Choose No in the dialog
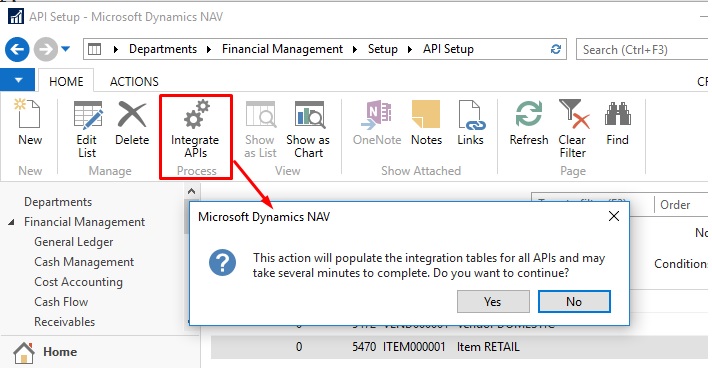 pos(574,302)
